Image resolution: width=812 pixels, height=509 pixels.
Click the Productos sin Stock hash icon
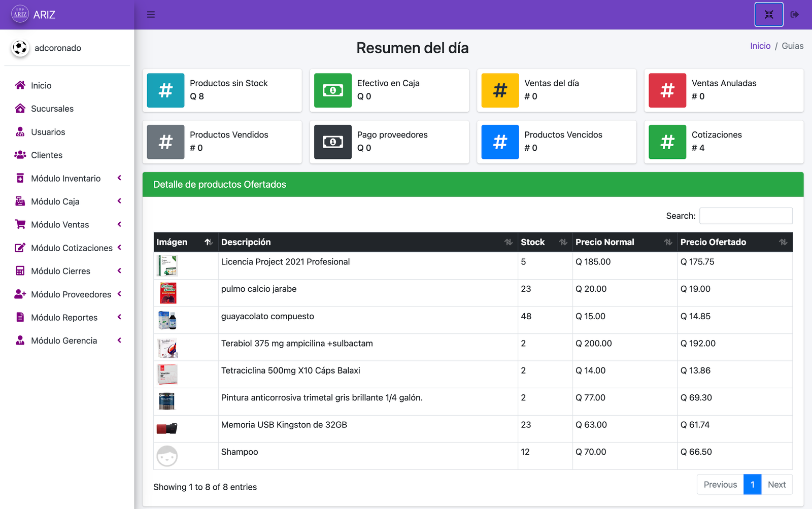tap(165, 90)
